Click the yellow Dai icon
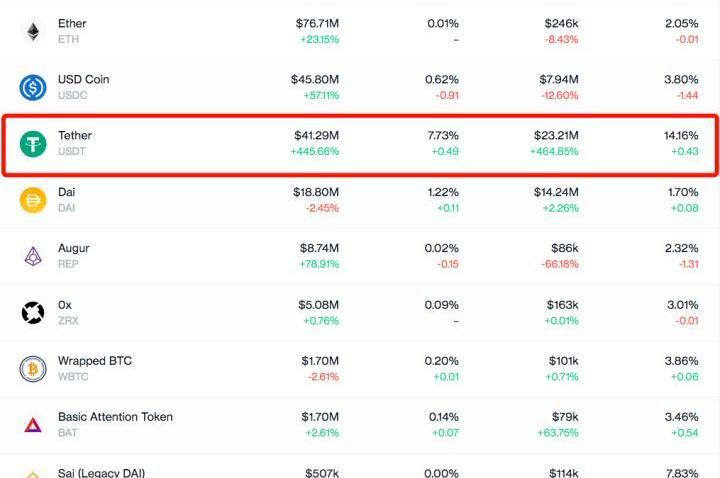The image size is (720, 478). [x=33, y=200]
